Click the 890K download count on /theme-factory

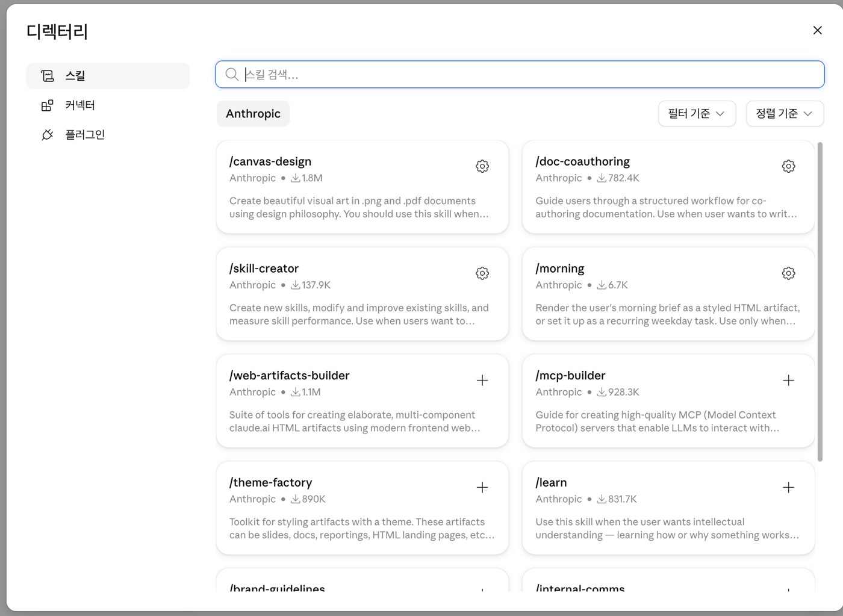[x=308, y=500]
